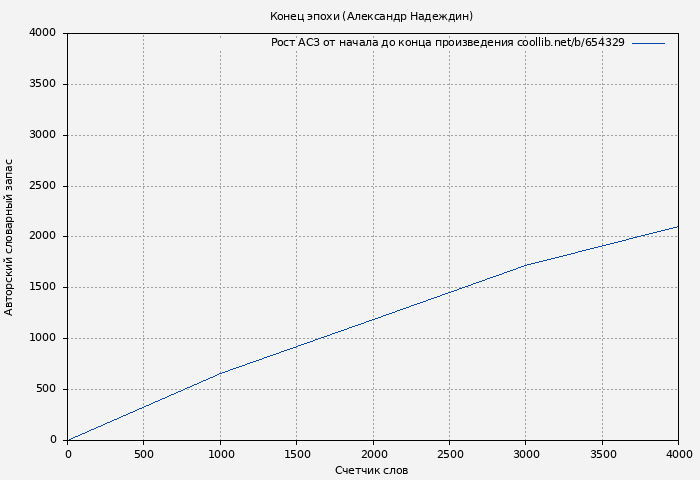Click the 3500 tick label on Y-axis
Viewport: 700px width, 480px height.
41,84
